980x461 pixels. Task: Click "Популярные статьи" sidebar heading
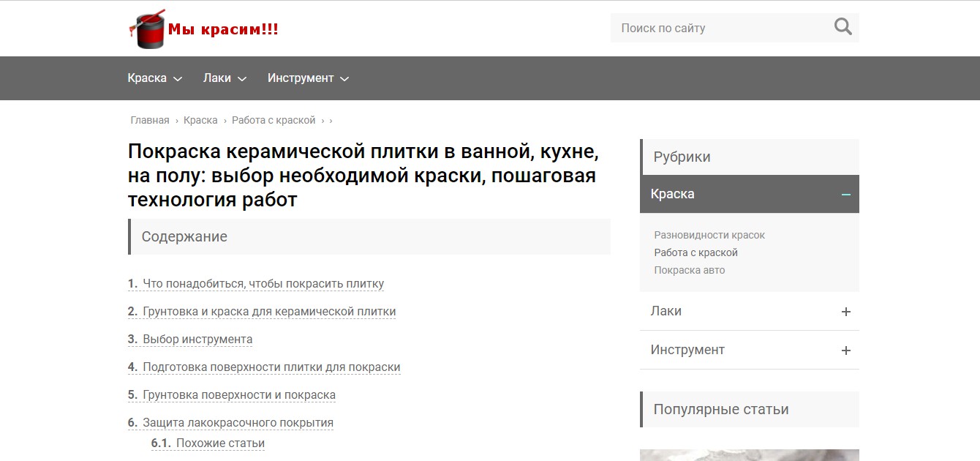[x=750, y=410]
